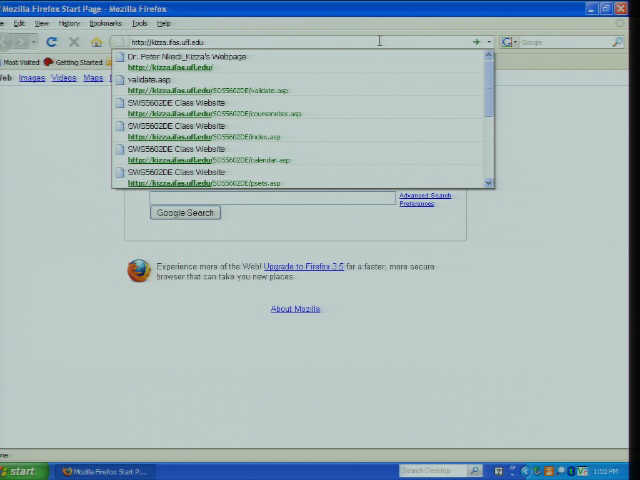Select Dr. Peter Nkedi-Kizza's Webpage suggestion

click(x=298, y=62)
